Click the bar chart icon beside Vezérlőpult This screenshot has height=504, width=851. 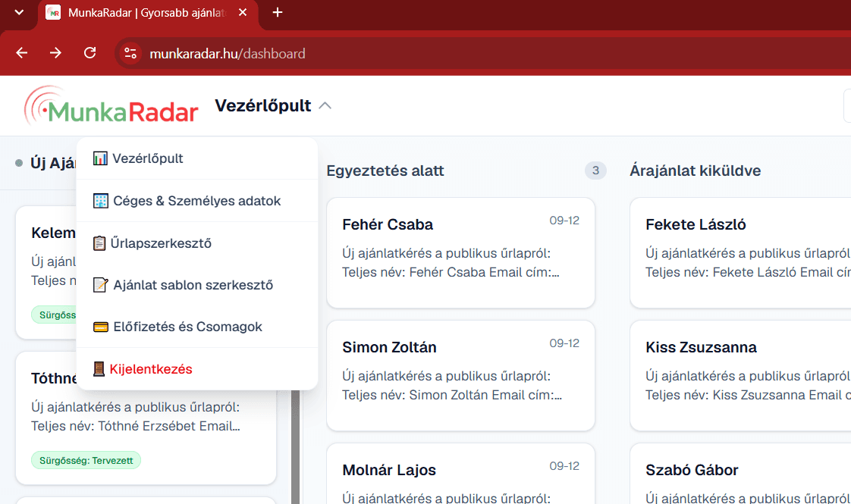100,158
